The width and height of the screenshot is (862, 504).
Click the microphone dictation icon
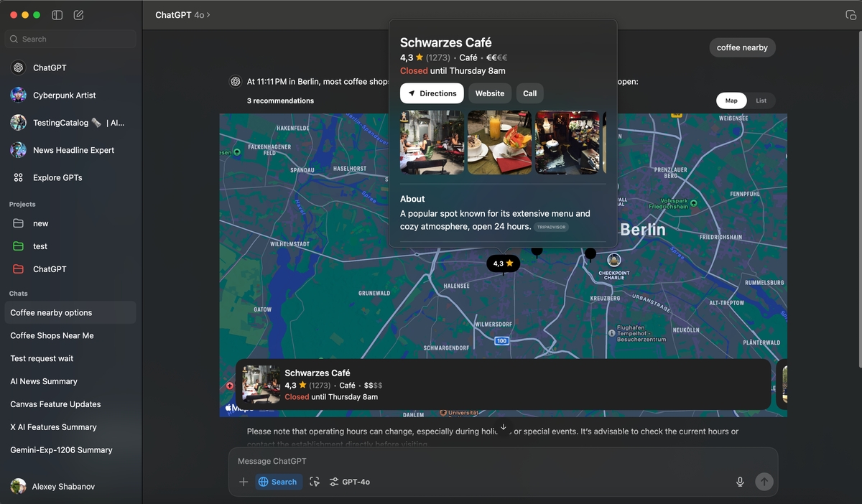(x=740, y=482)
